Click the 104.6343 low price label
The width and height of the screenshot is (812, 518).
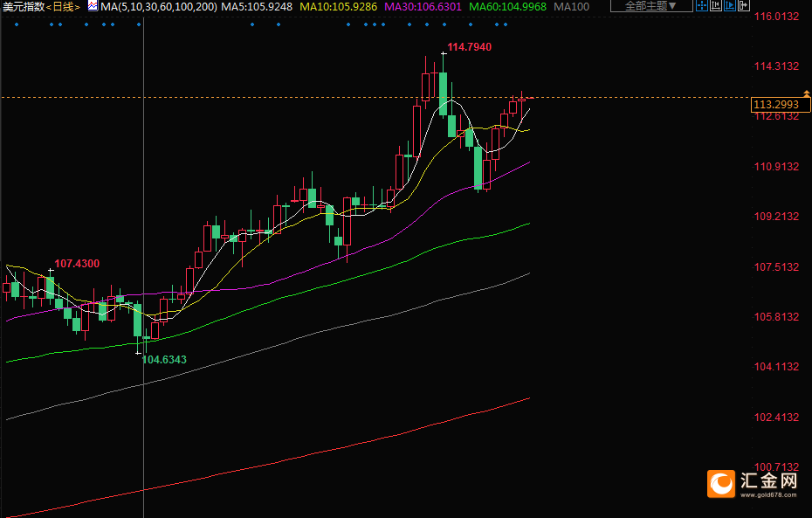coord(164,360)
